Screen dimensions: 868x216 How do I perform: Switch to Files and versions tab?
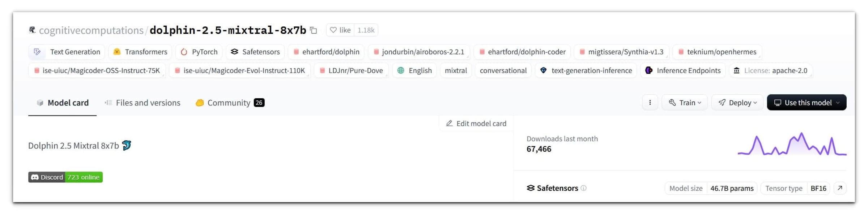coord(142,103)
